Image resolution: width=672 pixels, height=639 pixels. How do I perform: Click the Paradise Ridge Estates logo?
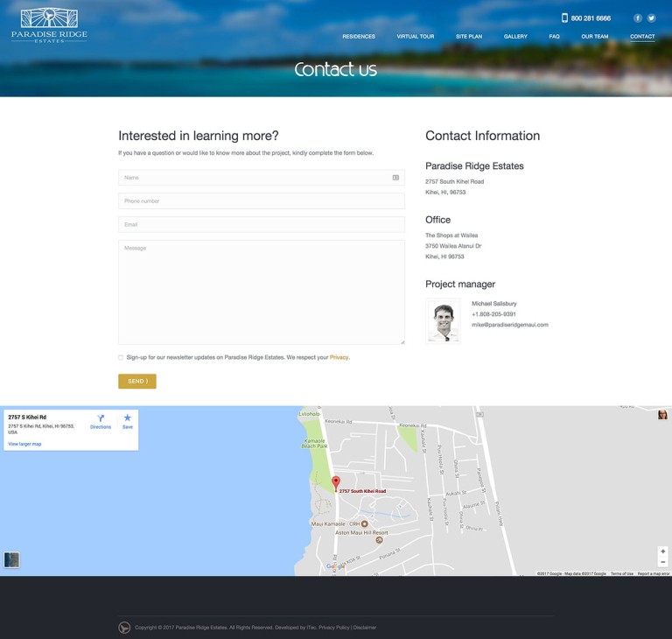coord(49,25)
